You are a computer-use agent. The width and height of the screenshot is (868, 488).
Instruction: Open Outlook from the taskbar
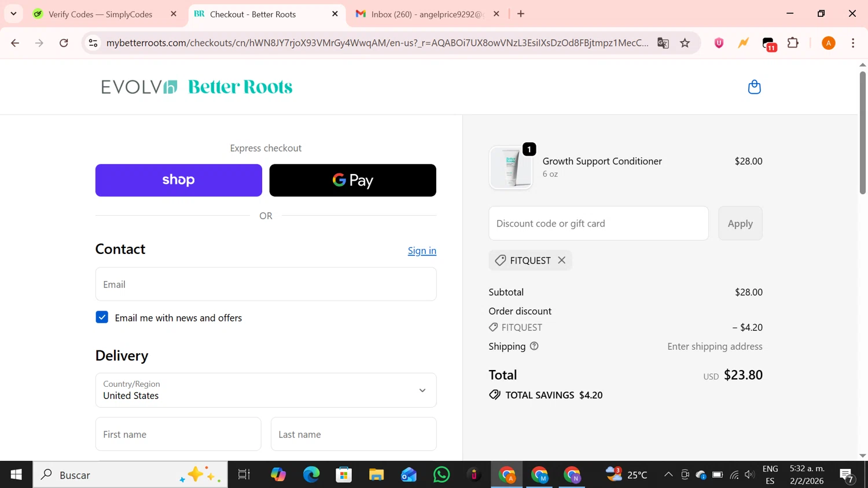pyautogui.click(x=409, y=475)
